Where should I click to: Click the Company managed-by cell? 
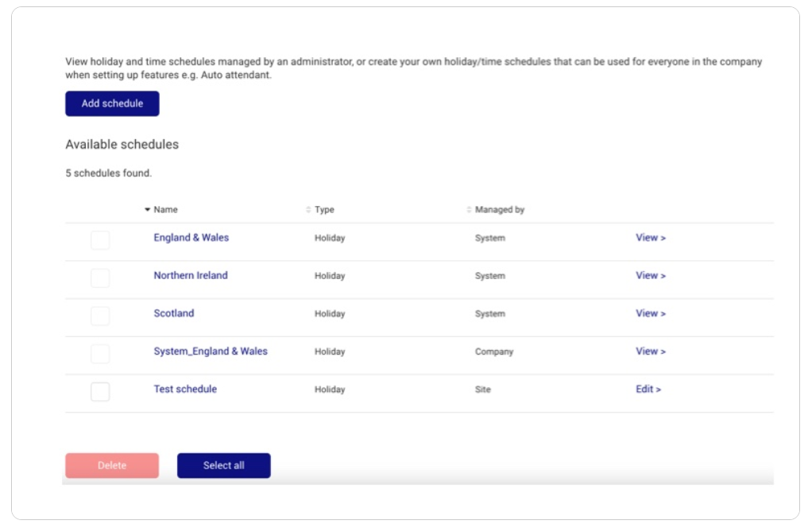(x=494, y=351)
